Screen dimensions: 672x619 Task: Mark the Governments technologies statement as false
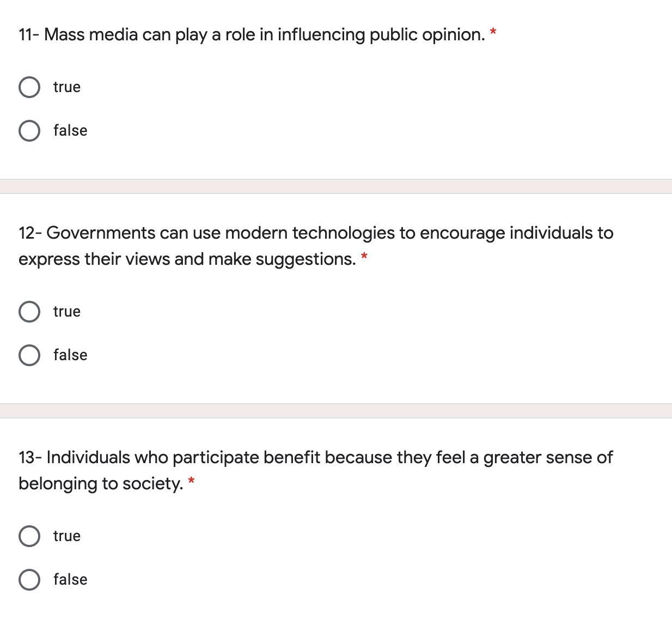(x=29, y=355)
